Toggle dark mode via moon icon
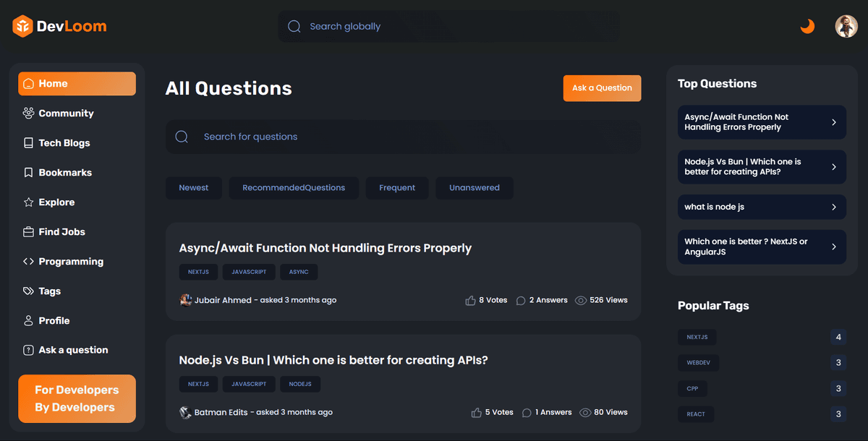 coord(807,27)
